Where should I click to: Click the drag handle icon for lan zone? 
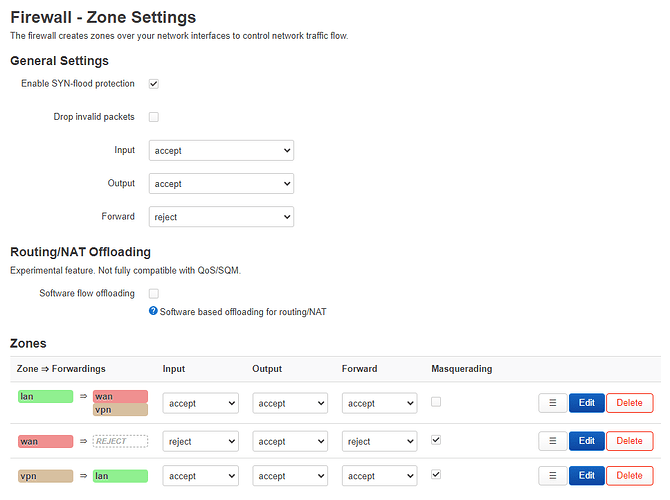552,403
